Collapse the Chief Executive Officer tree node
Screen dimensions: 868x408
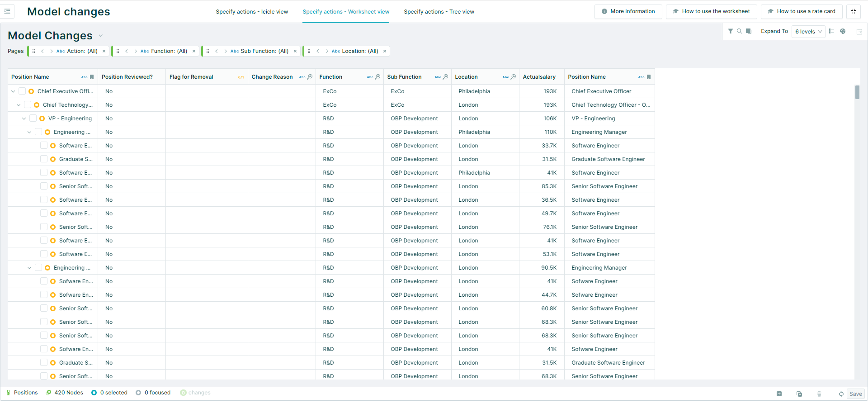click(13, 91)
